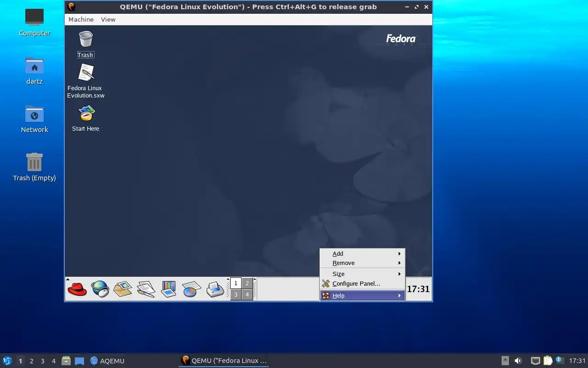Open the Computer icon on host desktop

[x=34, y=22]
